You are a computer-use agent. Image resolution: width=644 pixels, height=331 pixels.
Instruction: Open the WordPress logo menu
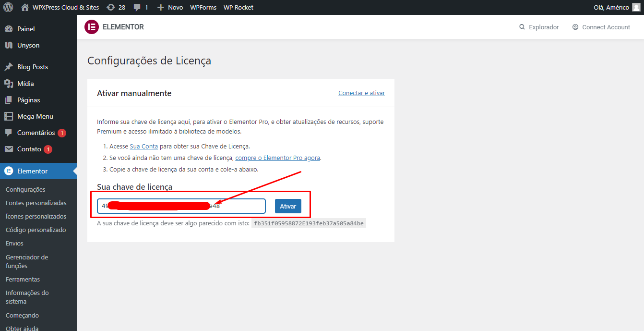[8, 7]
